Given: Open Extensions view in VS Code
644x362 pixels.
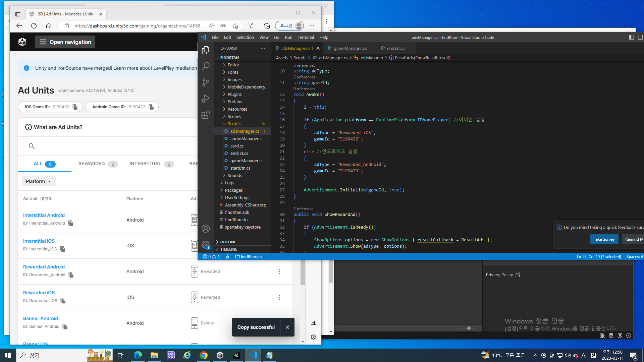Looking at the screenshot, I should point(206,115).
